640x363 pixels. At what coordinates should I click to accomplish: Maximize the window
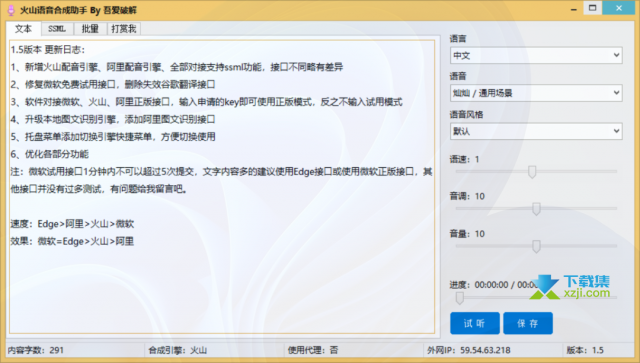click(x=593, y=8)
